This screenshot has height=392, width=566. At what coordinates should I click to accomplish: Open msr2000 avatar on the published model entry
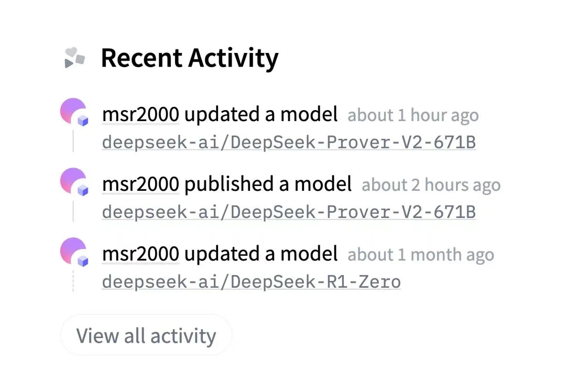pos(73,180)
